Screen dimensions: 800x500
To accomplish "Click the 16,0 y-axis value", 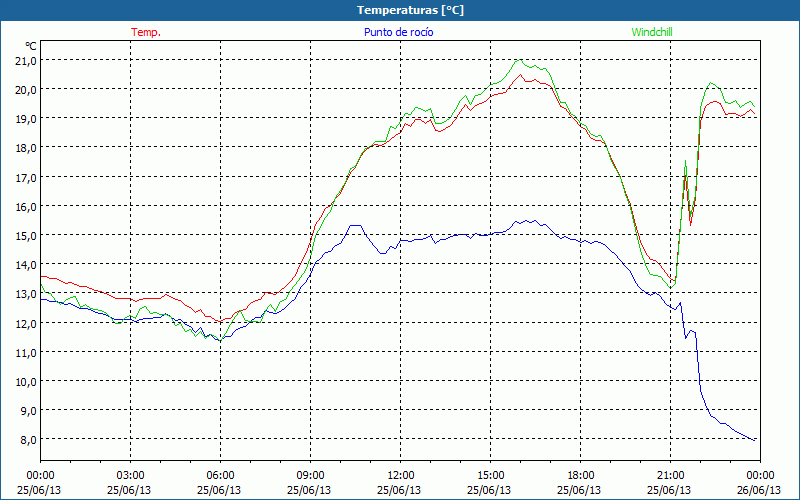I will tap(26, 207).
